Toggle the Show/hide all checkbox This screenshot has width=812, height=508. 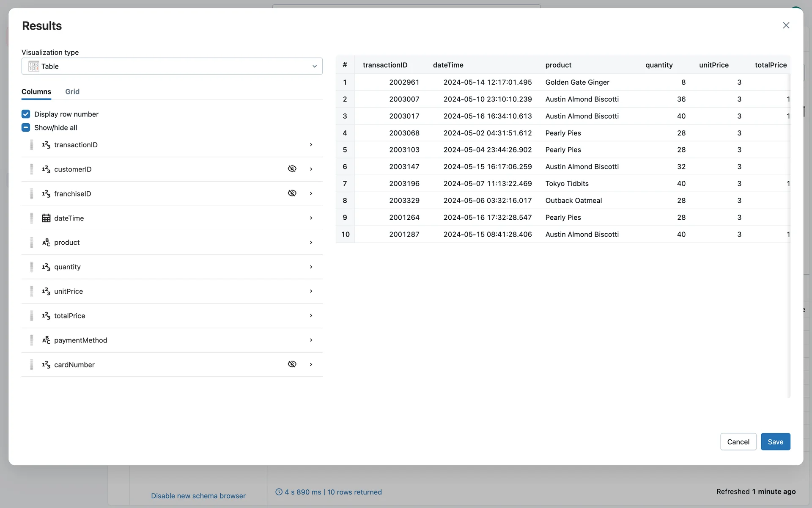click(x=26, y=127)
